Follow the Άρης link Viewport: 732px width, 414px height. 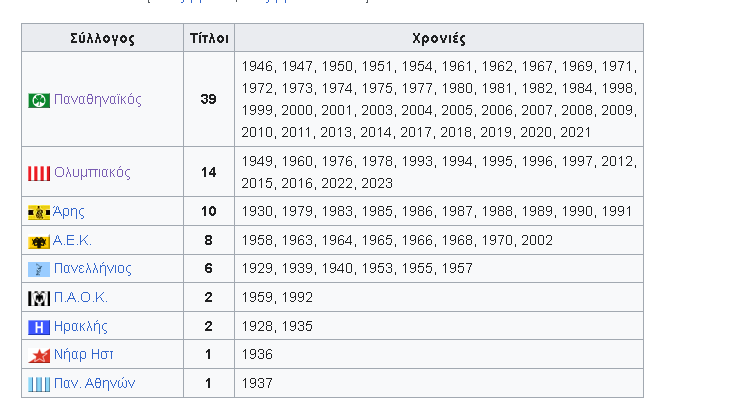tap(69, 211)
